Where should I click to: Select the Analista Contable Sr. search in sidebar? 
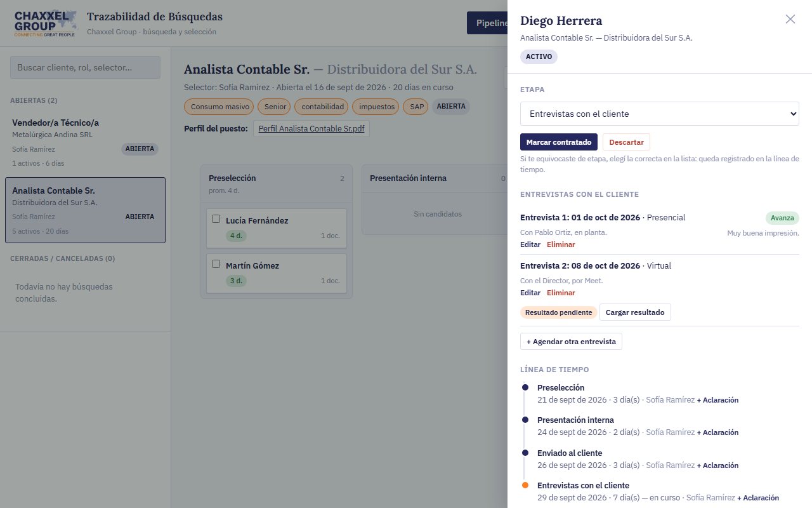click(86, 210)
